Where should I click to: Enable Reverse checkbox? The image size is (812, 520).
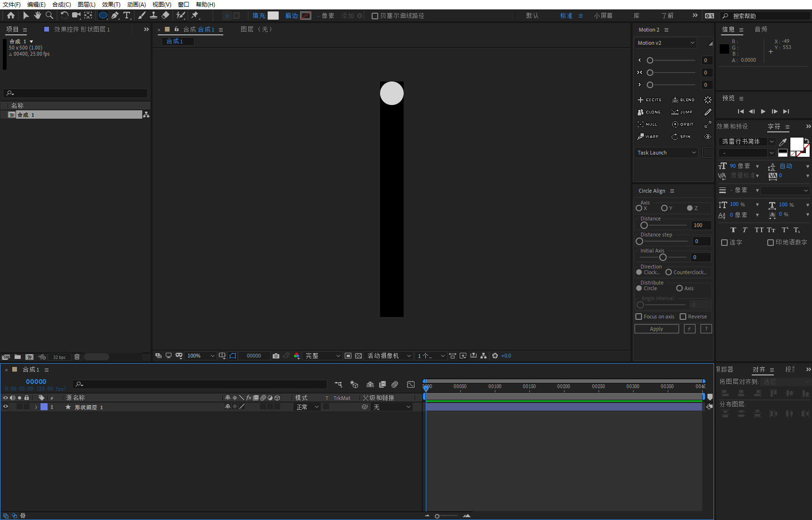point(683,317)
